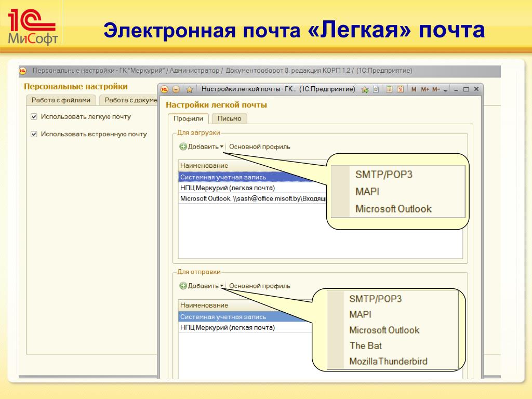Open the history page icon with a star
Image resolution: width=532 pixels, height=399 pixels.
point(376,89)
